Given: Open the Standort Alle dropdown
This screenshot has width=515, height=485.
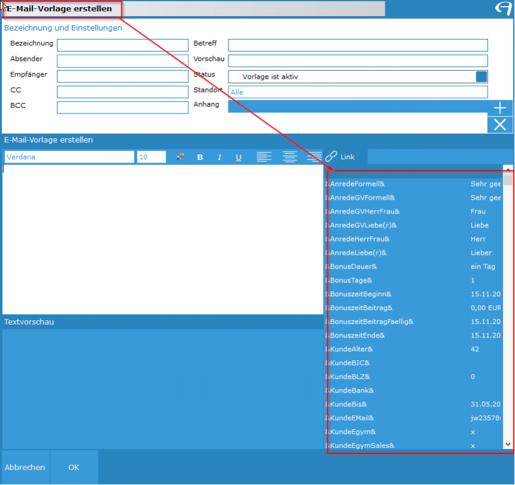Looking at the screenshot, I should tap(358, 92).
